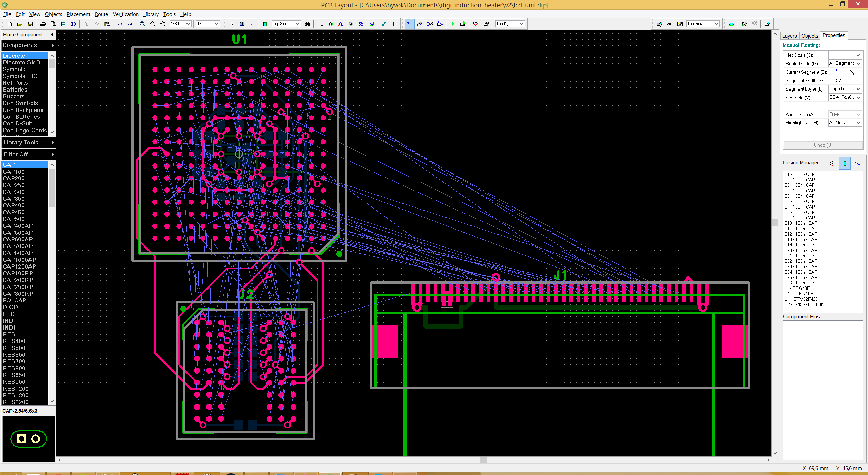Open the Verification menu
The image size is (868, 475).
coord(126,14)
